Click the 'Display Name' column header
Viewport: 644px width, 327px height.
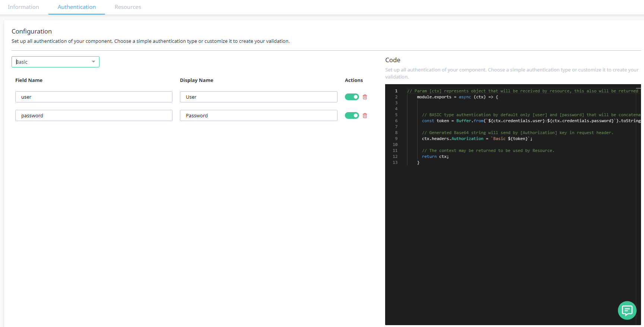tap(197, 80)
